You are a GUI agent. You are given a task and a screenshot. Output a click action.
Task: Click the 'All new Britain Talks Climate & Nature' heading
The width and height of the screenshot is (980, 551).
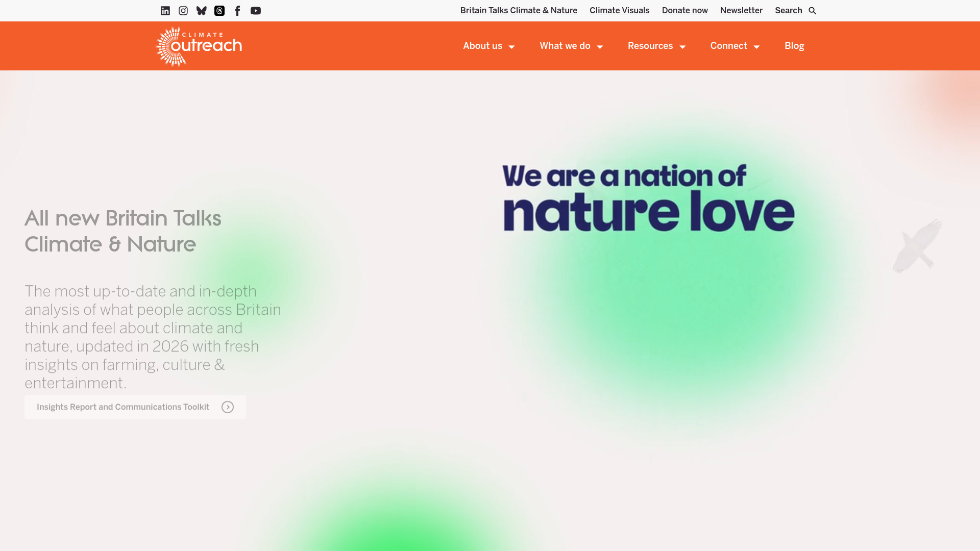[x=123, y=231]
